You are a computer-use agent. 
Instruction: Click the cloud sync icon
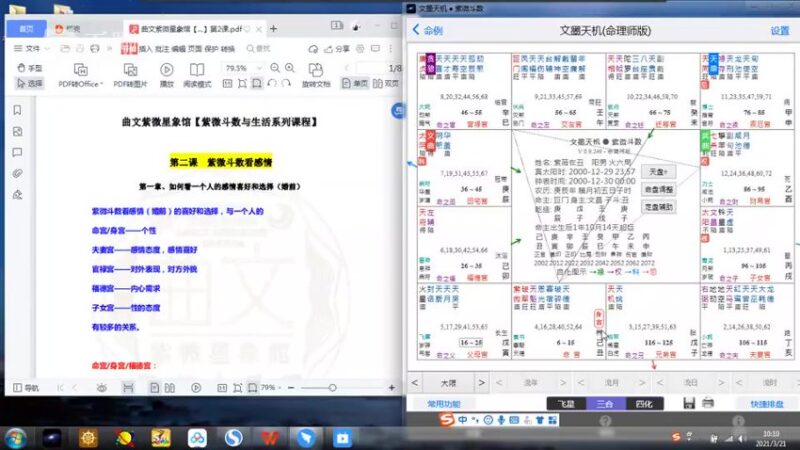[313, 48]
